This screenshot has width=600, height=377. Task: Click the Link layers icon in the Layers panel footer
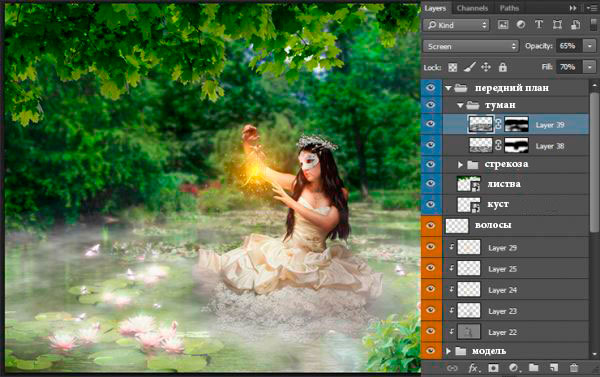[x=452, y=368]
